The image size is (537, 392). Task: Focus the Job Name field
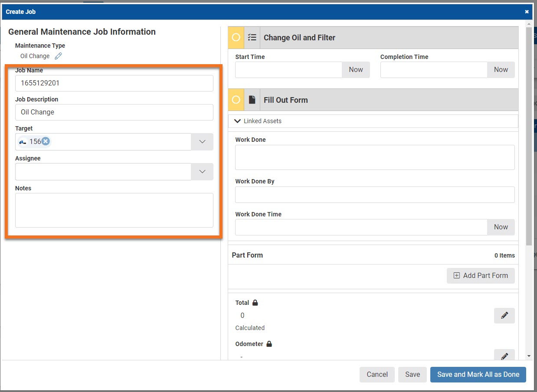[114, 83]
